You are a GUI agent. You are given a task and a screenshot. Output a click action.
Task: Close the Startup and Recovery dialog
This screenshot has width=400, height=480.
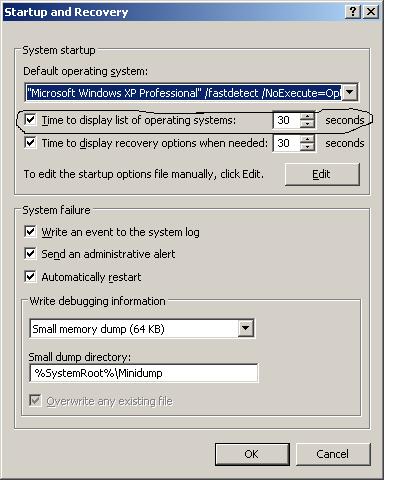371,12
